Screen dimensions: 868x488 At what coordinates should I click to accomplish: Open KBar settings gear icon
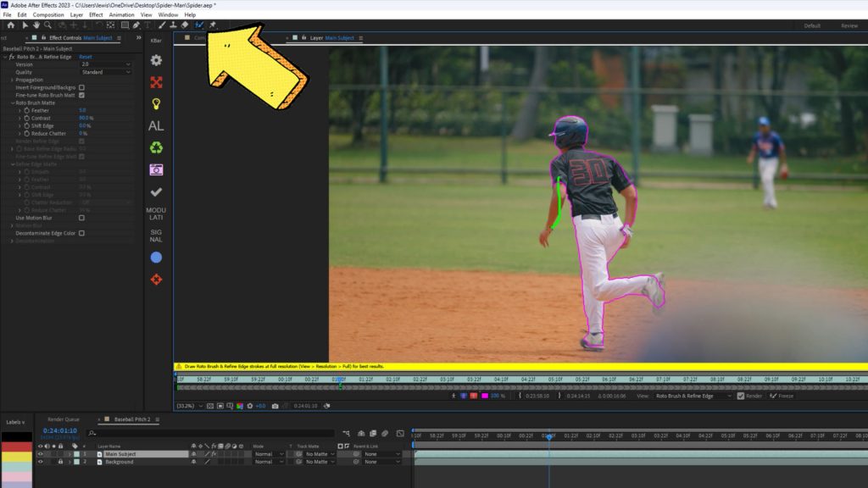[156, 60]
